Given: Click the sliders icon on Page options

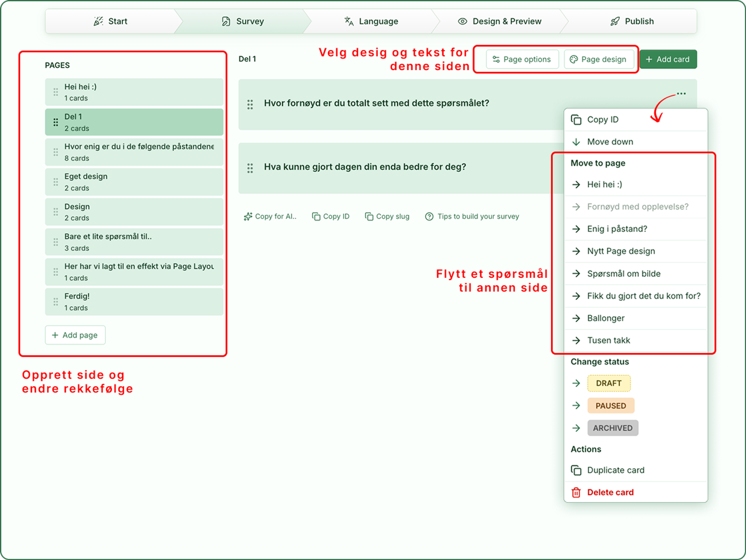Looking at the screenshot, I should (496, 59).
